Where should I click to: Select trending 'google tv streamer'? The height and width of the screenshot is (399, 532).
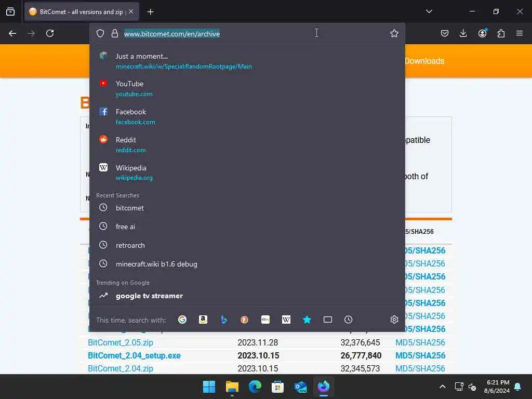coord(247,296)
